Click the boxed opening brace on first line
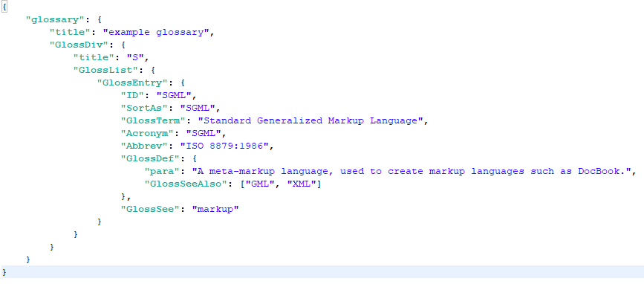Viewport: 644px width, 284px height. click(x=4, y=7)
